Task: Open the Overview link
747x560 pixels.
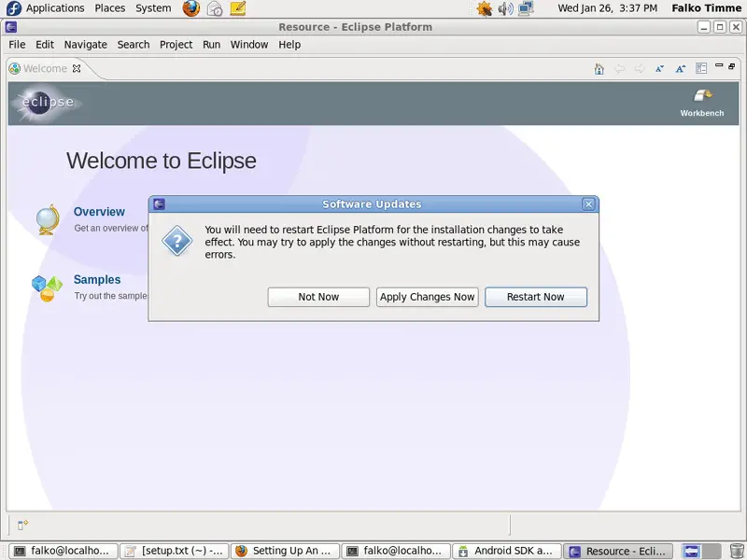Action: 99,212
